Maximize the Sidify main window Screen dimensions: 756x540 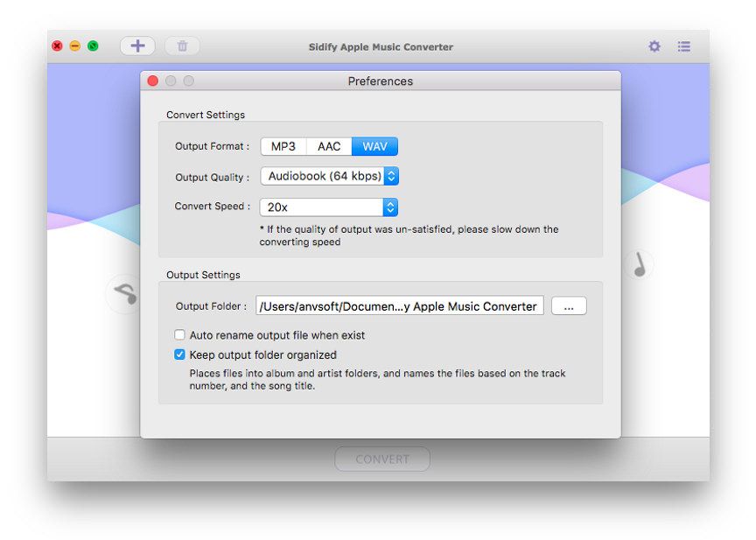tap(93, 46)
